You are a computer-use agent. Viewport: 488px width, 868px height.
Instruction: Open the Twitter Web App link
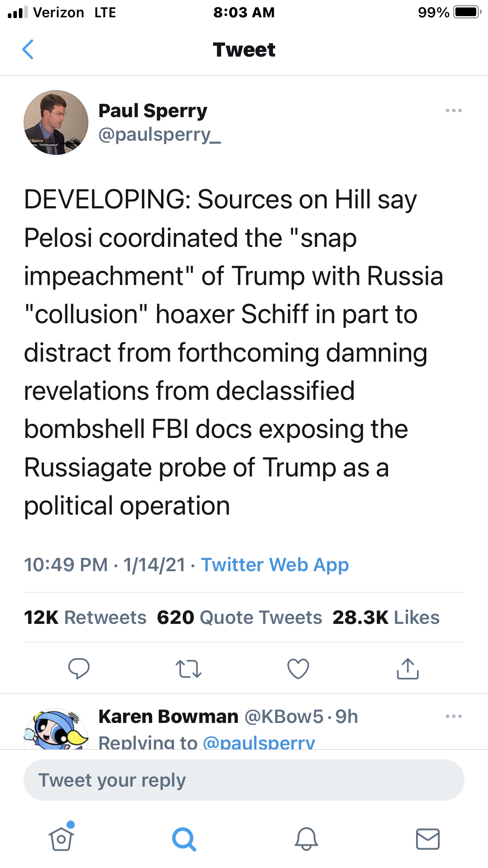point(275,565)
